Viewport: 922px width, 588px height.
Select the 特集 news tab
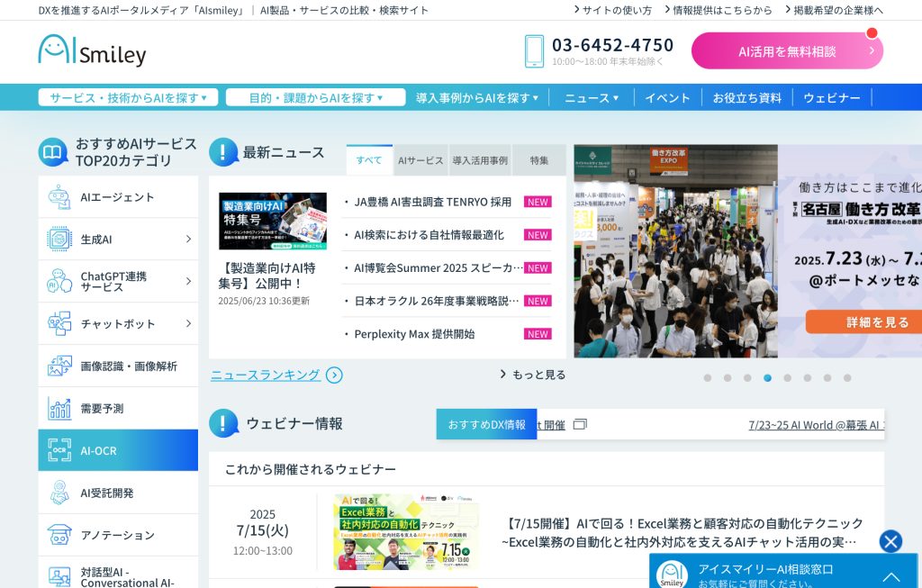click(x=538, y=160)
